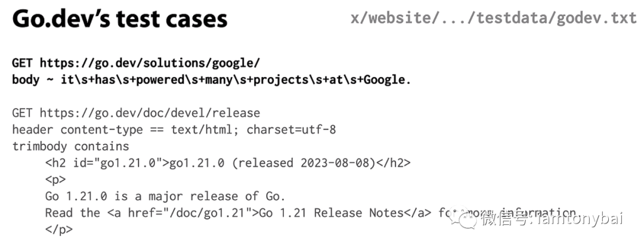644x248 pixels.
Task: Click the h2 id="go1.21.0" heading line
Action: pos(228,163)
